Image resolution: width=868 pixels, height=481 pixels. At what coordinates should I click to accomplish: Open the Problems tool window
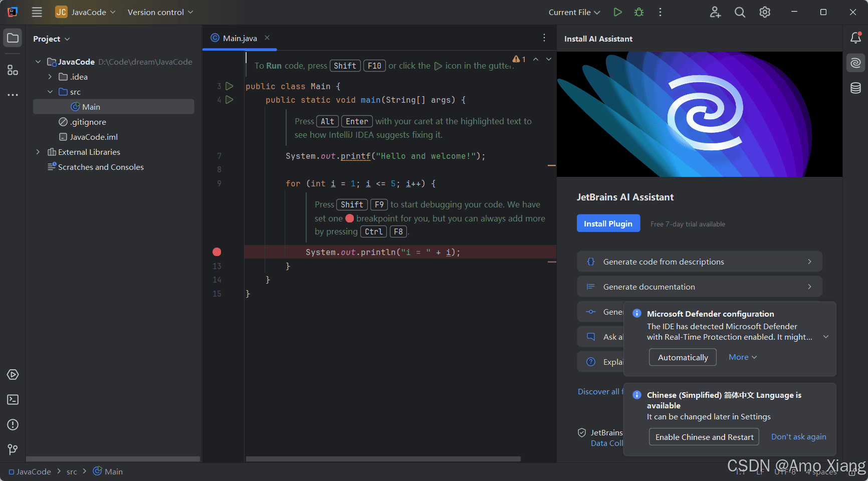(13, 425)
